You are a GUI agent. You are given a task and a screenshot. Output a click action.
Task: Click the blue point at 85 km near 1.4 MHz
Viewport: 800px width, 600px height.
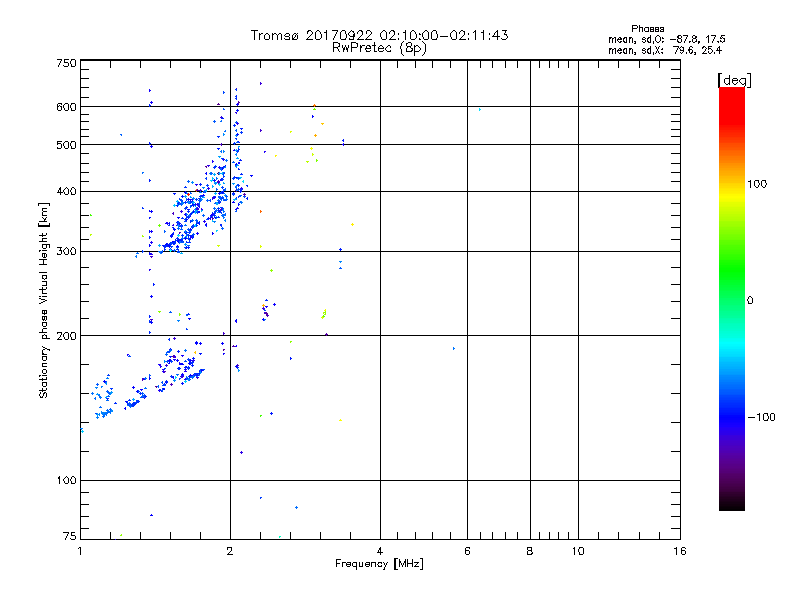click(151, 515)
